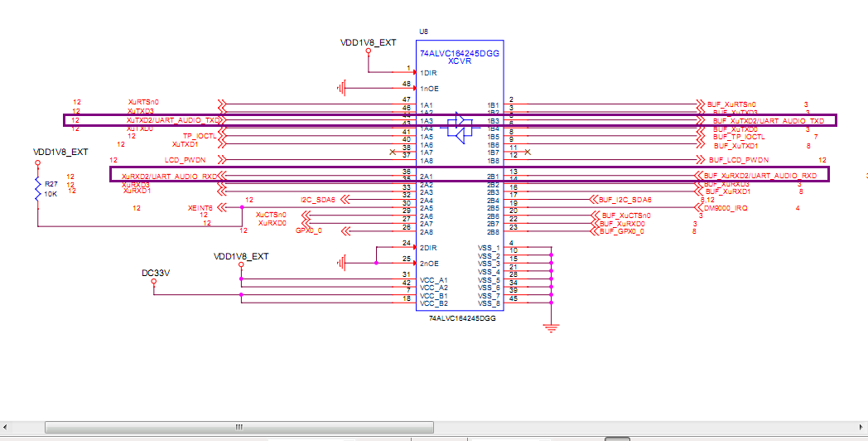This screenshot has width=868, height=441.
Task: Select the VSS_8 pin label
Action: 489,303
